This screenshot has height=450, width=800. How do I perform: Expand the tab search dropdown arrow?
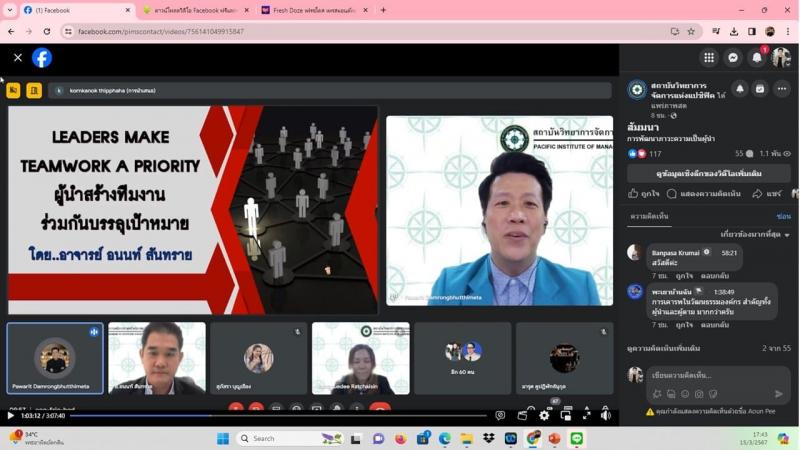coord(10,10)
